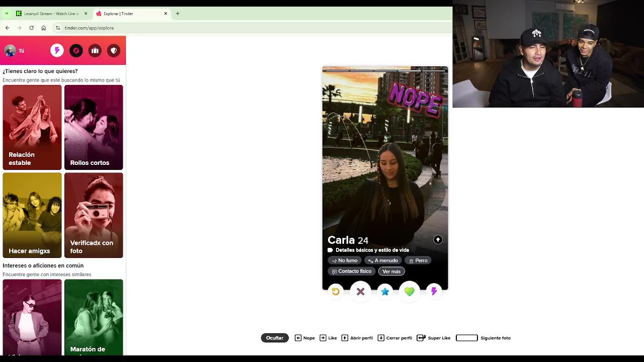Click the Ver más button on Carla's card
The width and height of the screenshot is (644, 362).
click(x=391, y=271)
